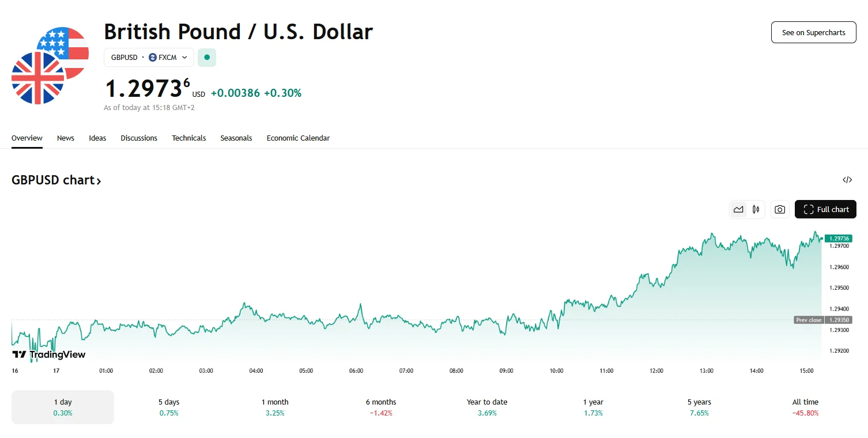Open the GBPUSD FXCM source dropdown
Viewport: 868px width, 438px height.
click(x=149, y=58)
